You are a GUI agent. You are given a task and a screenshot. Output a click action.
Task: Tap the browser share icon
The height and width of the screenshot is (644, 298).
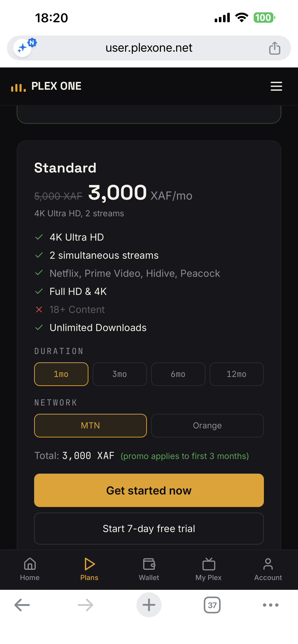coord(275,48)
